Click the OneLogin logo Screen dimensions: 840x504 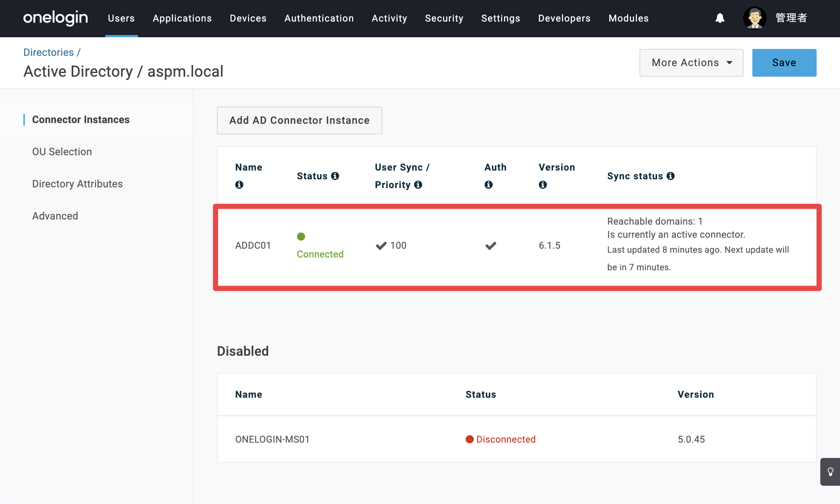[56, 18]
